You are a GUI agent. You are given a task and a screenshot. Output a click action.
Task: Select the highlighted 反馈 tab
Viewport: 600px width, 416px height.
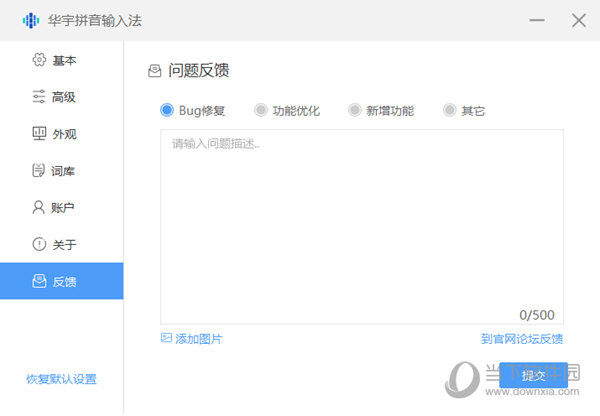click(x=62, y=281)
